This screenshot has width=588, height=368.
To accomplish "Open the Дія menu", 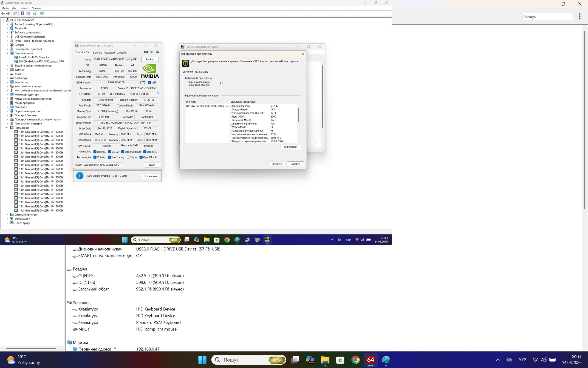I will coord(14,8).
